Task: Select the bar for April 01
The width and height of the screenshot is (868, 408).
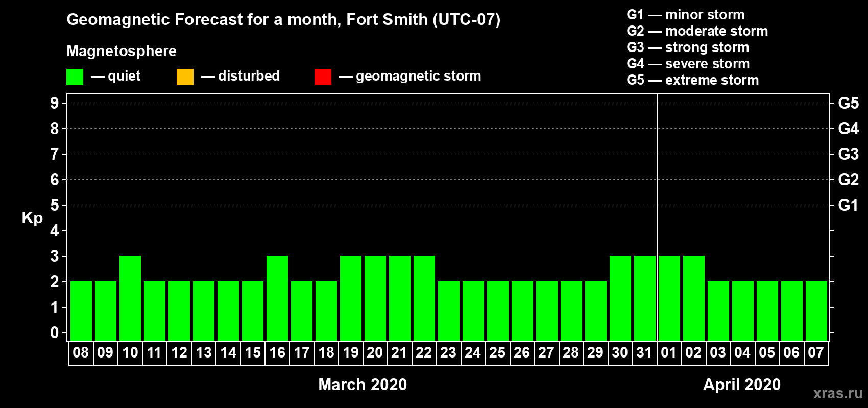Action: pyautogui.click(x=669, y=298)
